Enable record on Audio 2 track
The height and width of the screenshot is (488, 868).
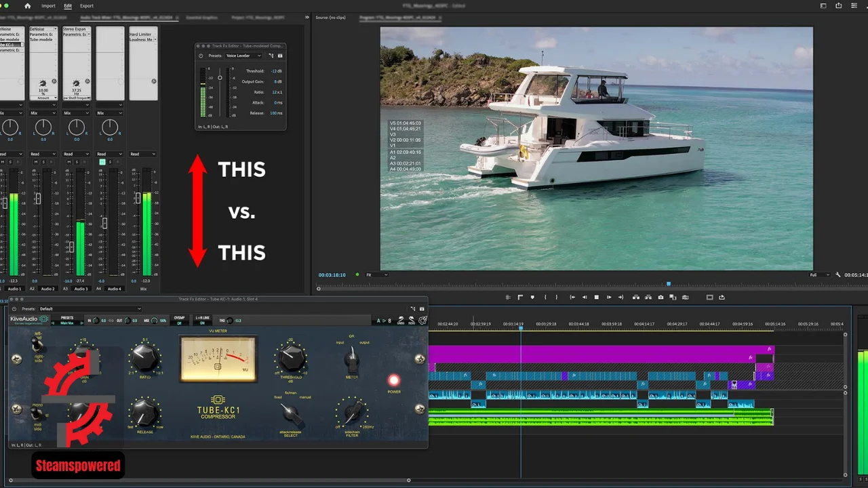(x=51, y=162)
